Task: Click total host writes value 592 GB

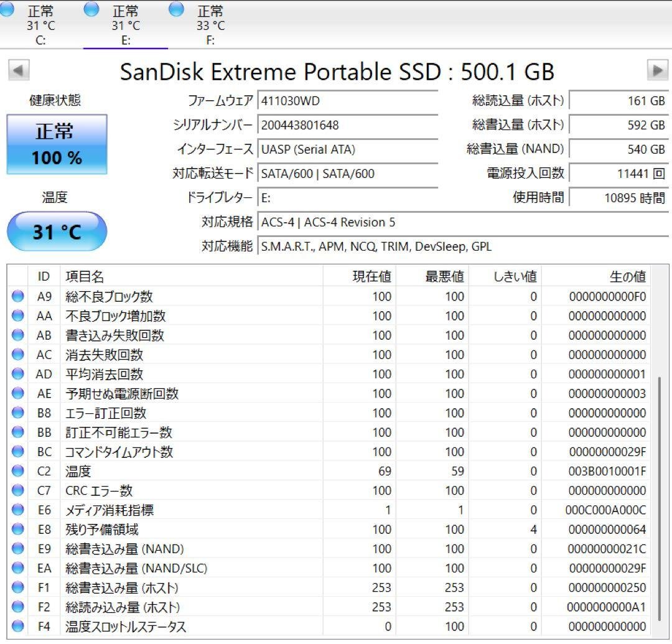Action: coord(618,125)
